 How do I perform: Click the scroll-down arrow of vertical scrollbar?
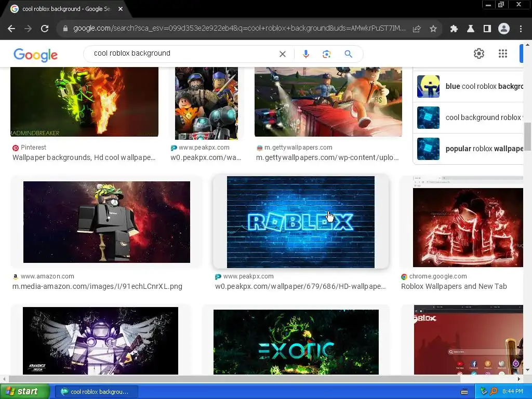(528, 370)
